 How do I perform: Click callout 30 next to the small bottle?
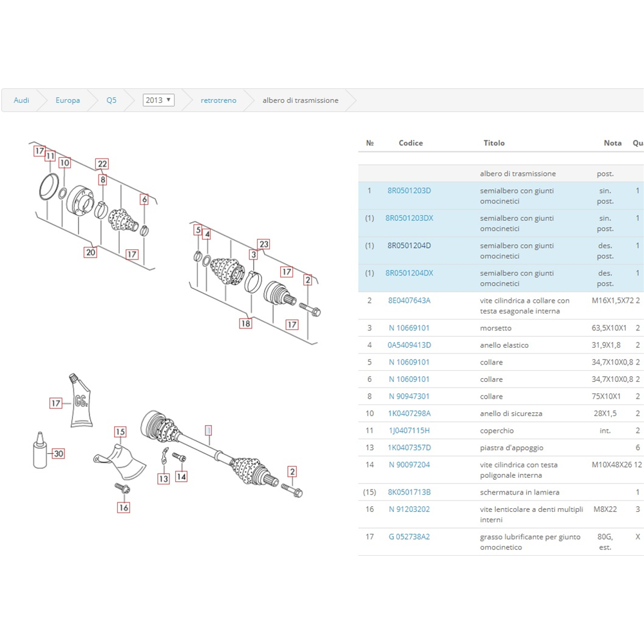click(59, 453)
